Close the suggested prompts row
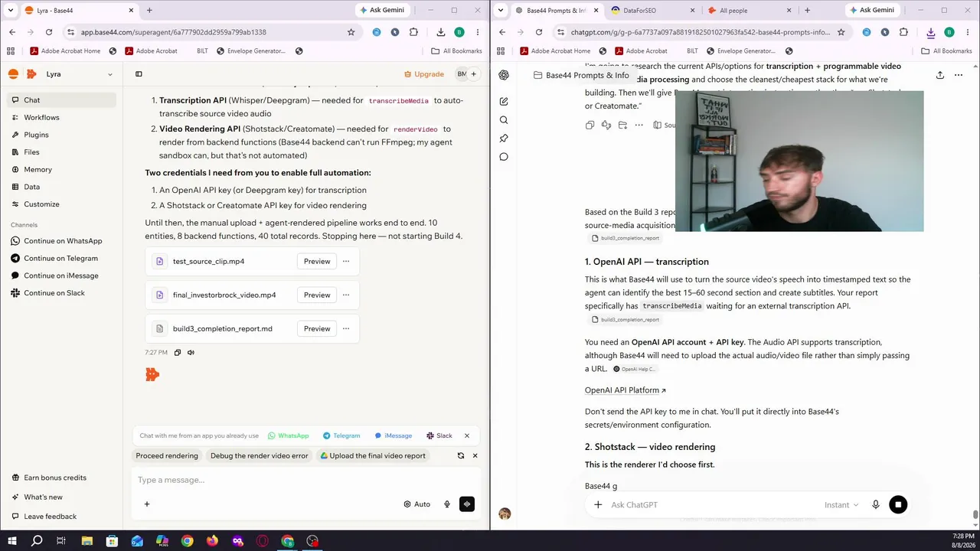The width and height of the screenshot is (980, 551). point(475,455)
